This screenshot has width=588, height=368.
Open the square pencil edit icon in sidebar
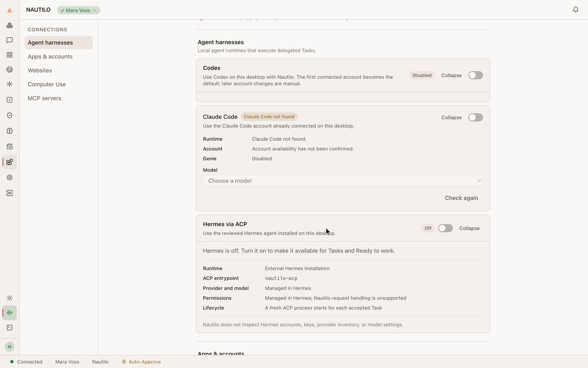[10, 100]
